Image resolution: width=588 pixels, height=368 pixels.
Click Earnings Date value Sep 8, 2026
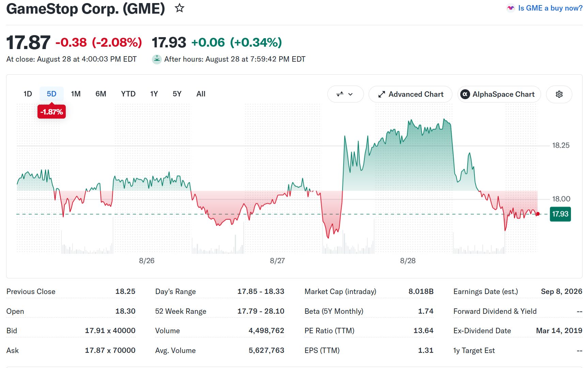coord(561,291)
